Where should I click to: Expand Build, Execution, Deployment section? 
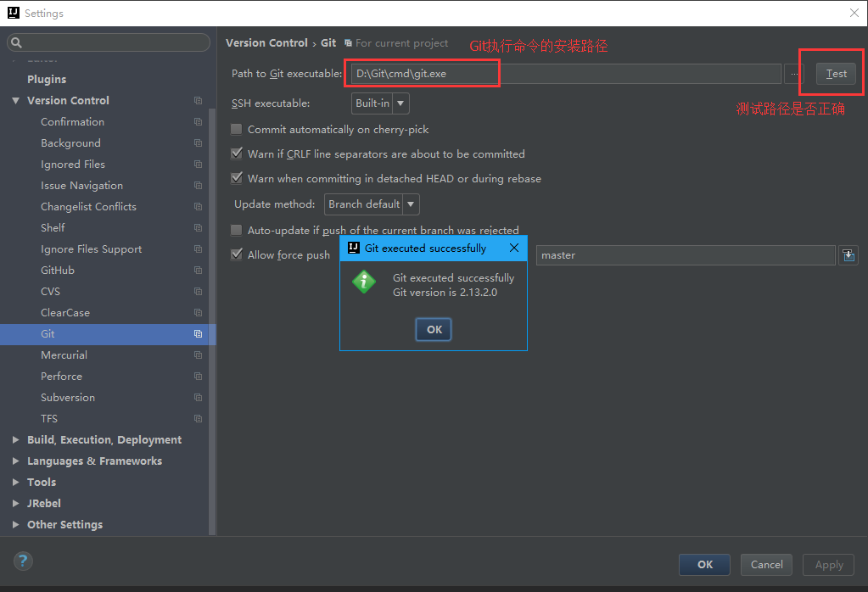click(16, 440)
